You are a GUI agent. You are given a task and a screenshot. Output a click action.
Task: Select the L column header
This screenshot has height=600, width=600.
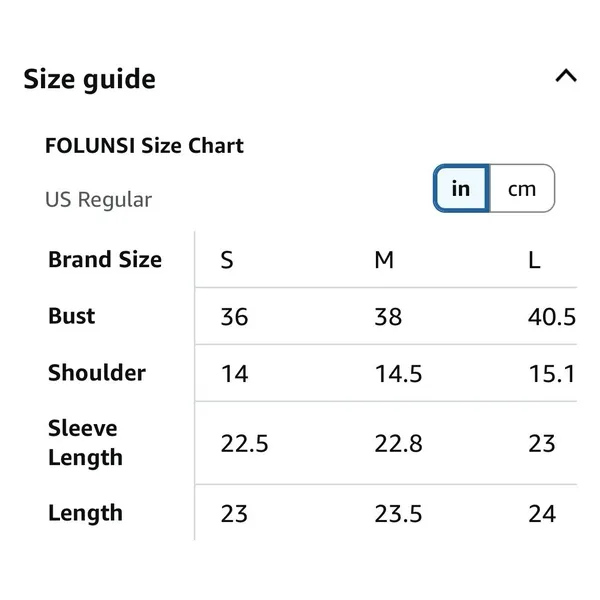[x=534, y=260]
